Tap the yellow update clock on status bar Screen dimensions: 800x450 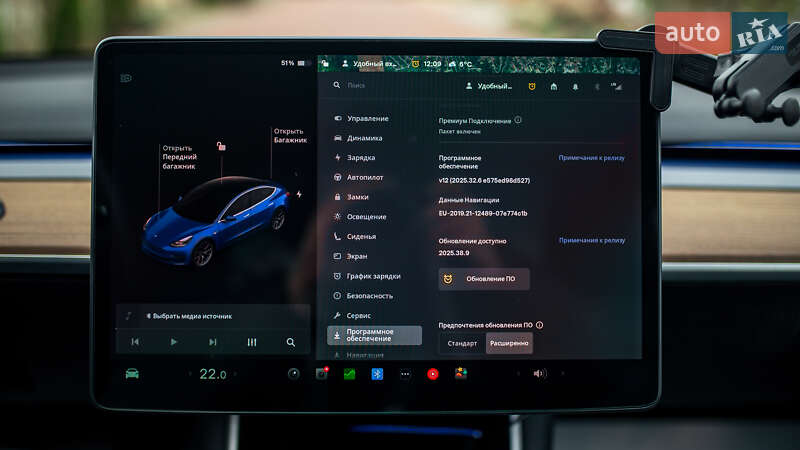point(415,64)
